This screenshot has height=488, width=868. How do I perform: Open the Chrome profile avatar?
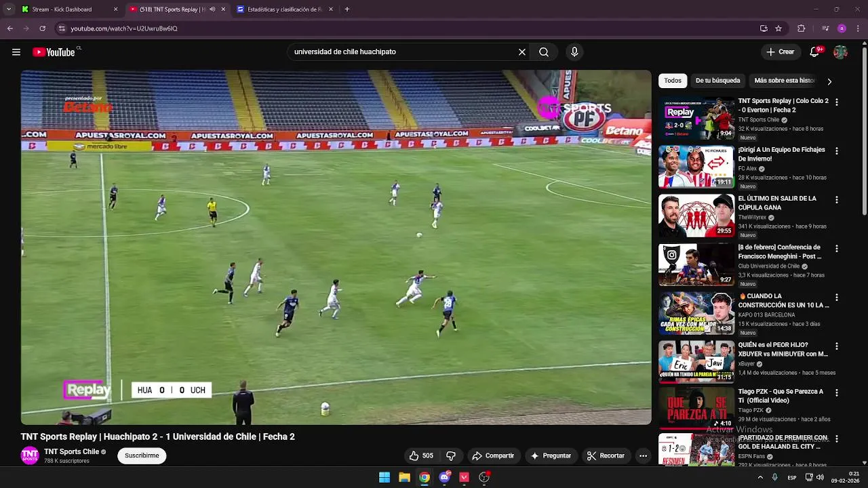click(842, 28)
